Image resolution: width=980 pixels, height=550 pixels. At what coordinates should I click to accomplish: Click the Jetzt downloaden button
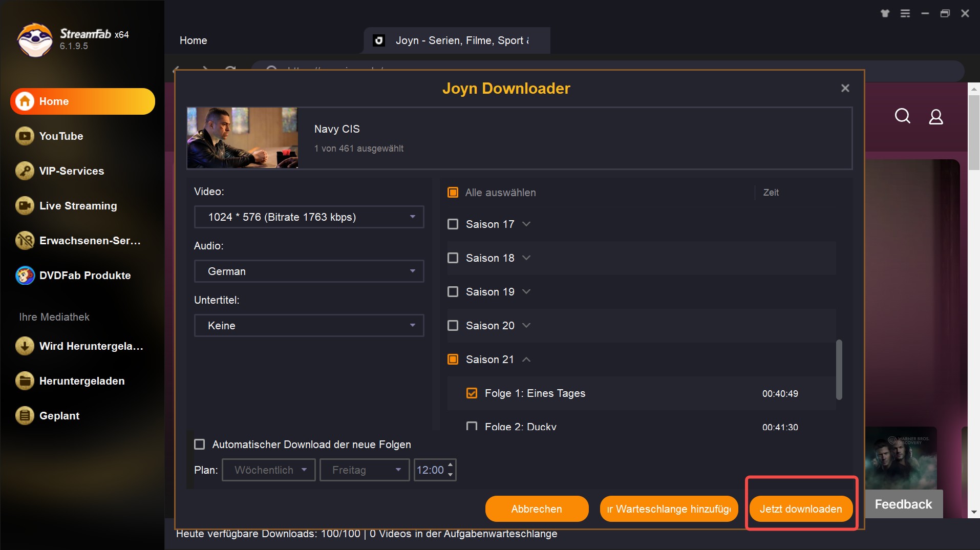click(801, 509)
